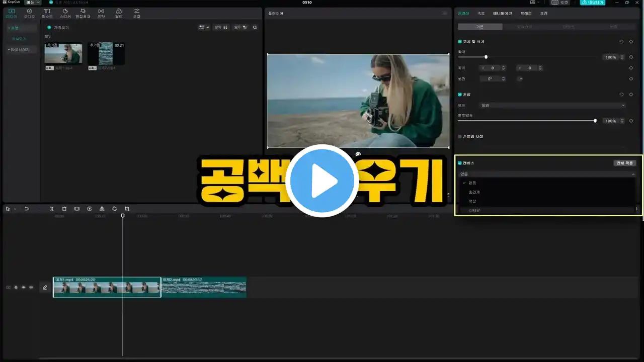Add keyframe for the rotation value
Screen dimensions: 644x362
[x=631, y=78]
